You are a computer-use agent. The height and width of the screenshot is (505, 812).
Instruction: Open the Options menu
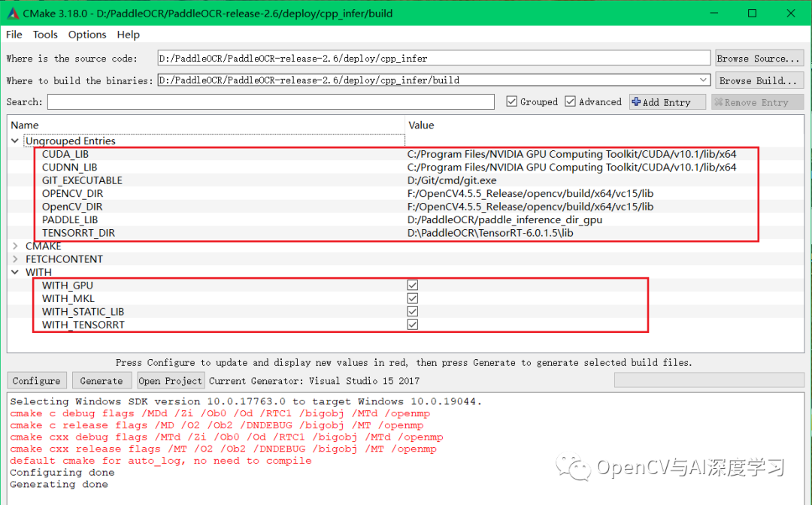[x=86, y=35]
